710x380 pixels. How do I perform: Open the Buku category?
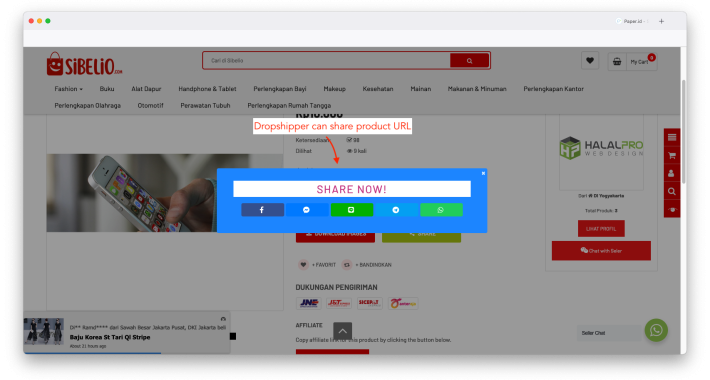[x=107, y=89]
